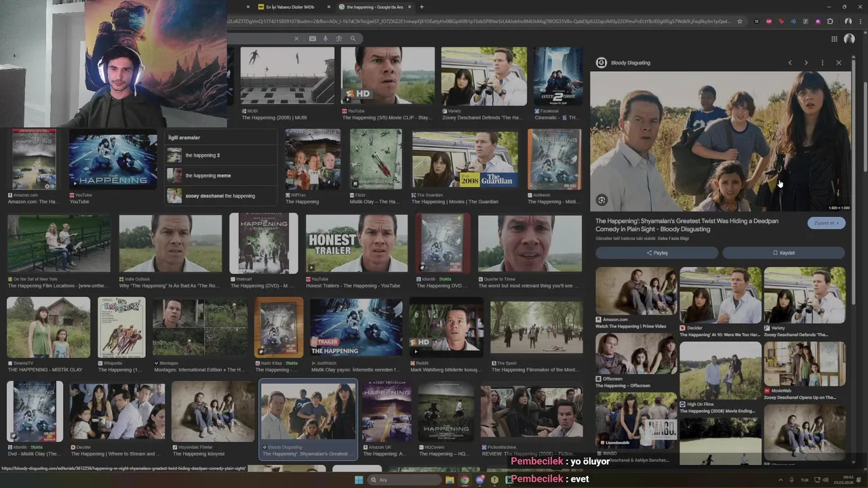Select related search 'the happening meme'
Image resolution: width=868 pixels, height=488 pixels.
(x=220, y=176)
